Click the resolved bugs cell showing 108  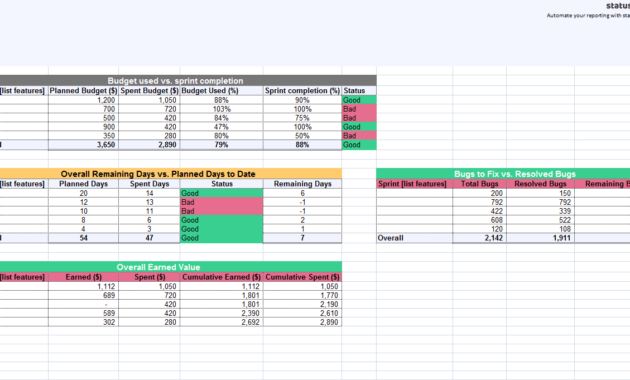(540, 229)
